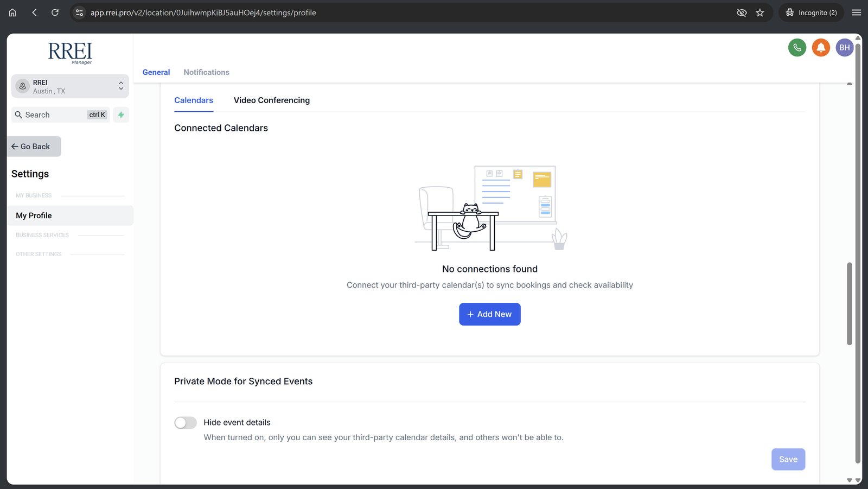Click the Incognito (2) indicator
Screen dimensions: 868x489
(811, 12)
